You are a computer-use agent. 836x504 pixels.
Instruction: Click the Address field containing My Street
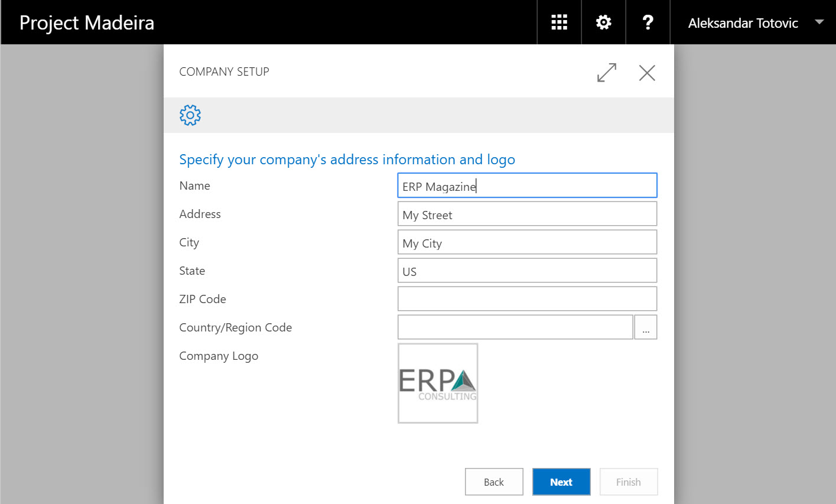(526, 214)
